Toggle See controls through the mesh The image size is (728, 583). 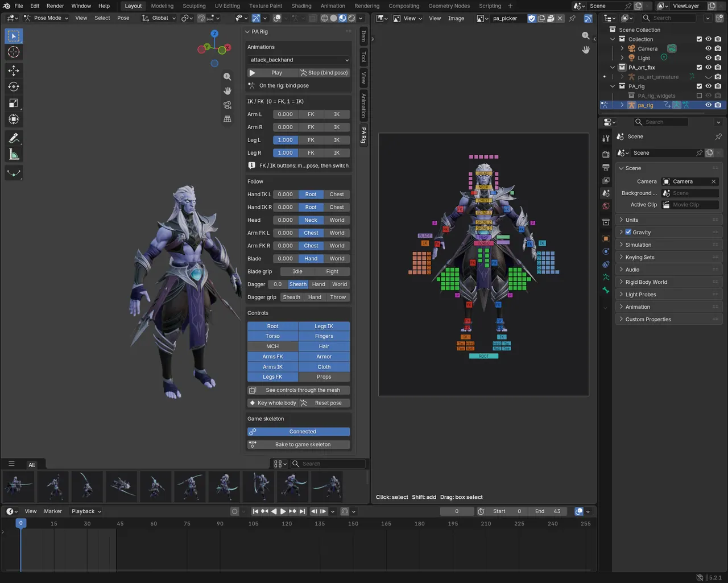(299, 390)
